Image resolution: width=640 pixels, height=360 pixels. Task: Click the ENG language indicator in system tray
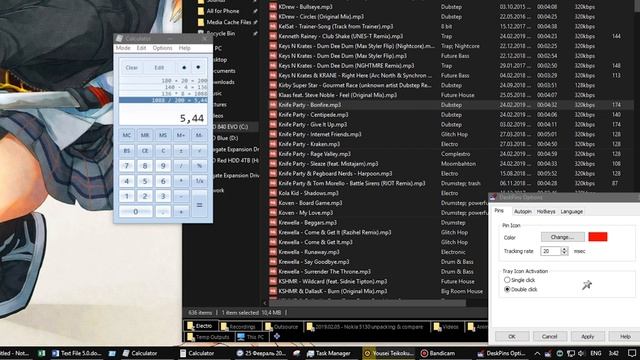(x=596, y=353)
